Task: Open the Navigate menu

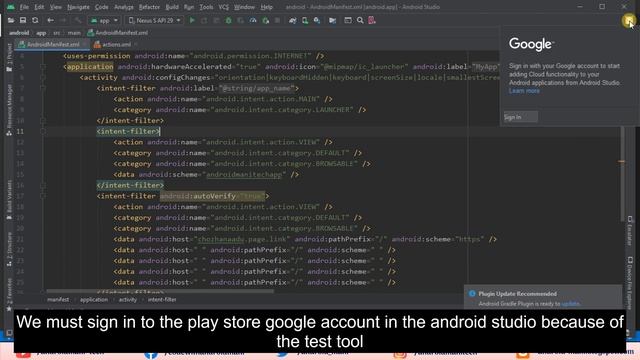Action: tap(78, 7)
